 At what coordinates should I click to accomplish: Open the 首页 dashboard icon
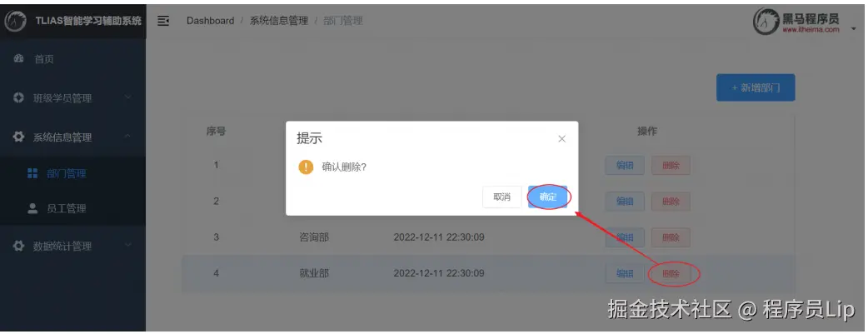coord(18,58)
